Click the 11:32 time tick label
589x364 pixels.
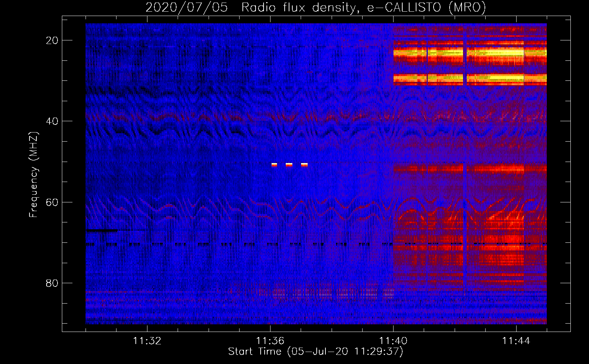click(x=147, y=341)
